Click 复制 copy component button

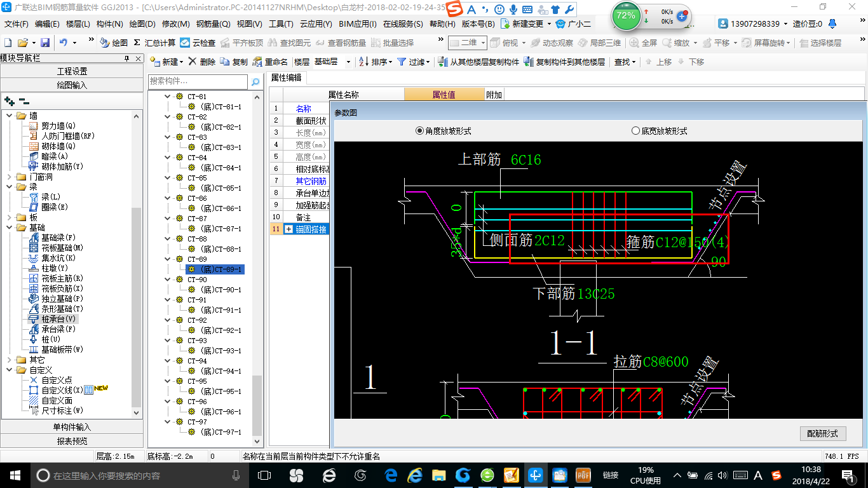pos(234,62)
